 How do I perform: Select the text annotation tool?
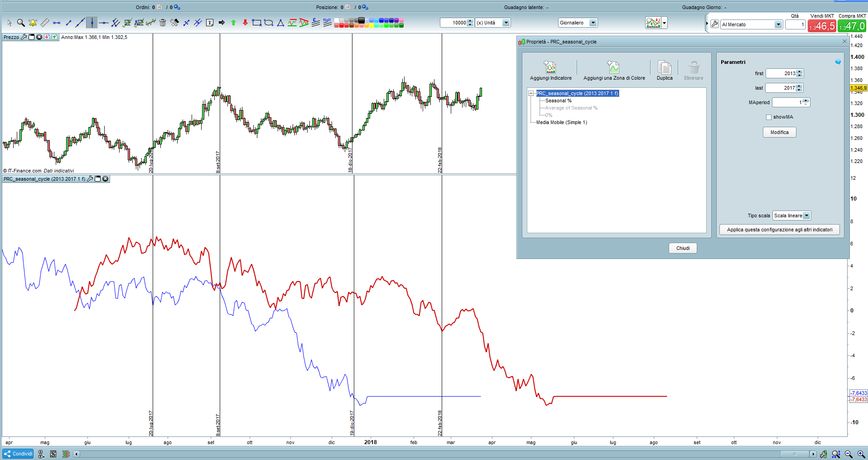pyautogui.click(x=210, y=23)
